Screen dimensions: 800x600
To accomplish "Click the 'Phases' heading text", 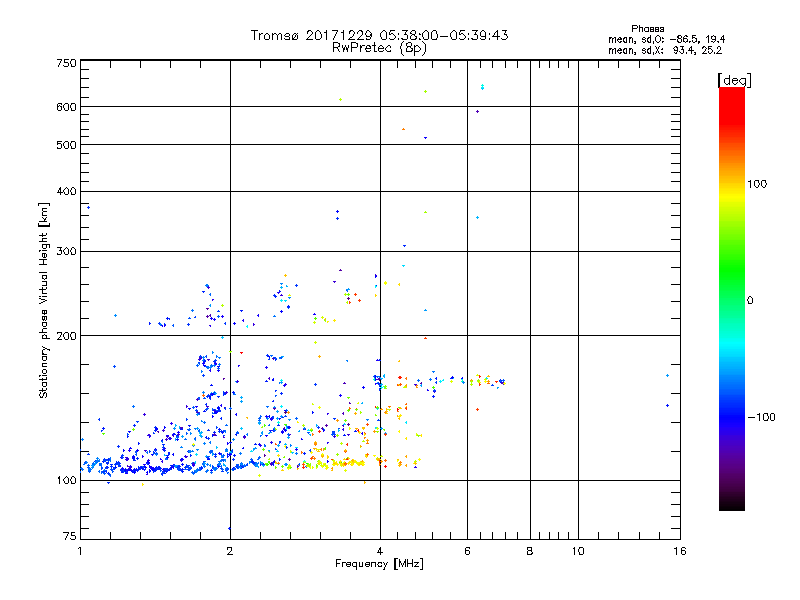I will click(x=647, y=29).
